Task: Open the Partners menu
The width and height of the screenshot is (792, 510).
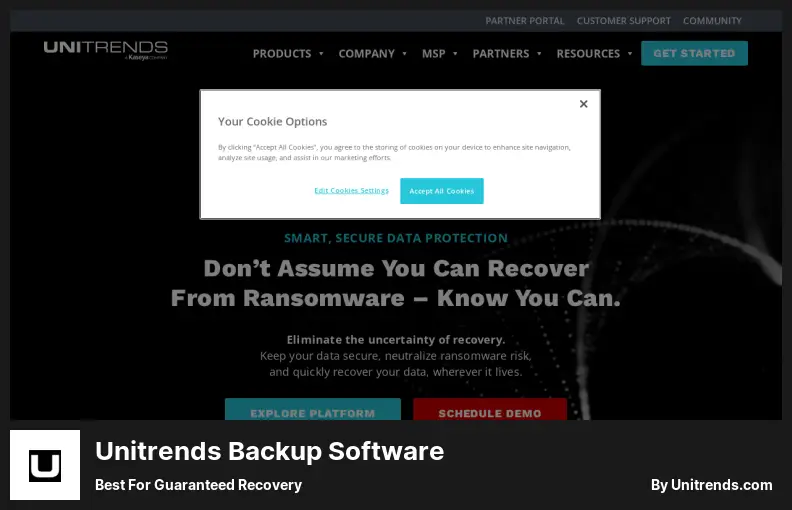Action: (x=501, y=54)
